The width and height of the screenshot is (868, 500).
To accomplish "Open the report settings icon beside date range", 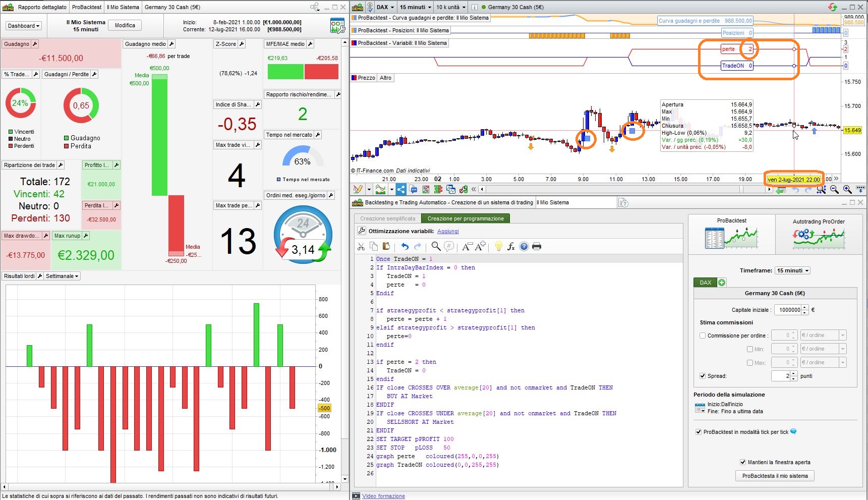I will tap(337, 25).
